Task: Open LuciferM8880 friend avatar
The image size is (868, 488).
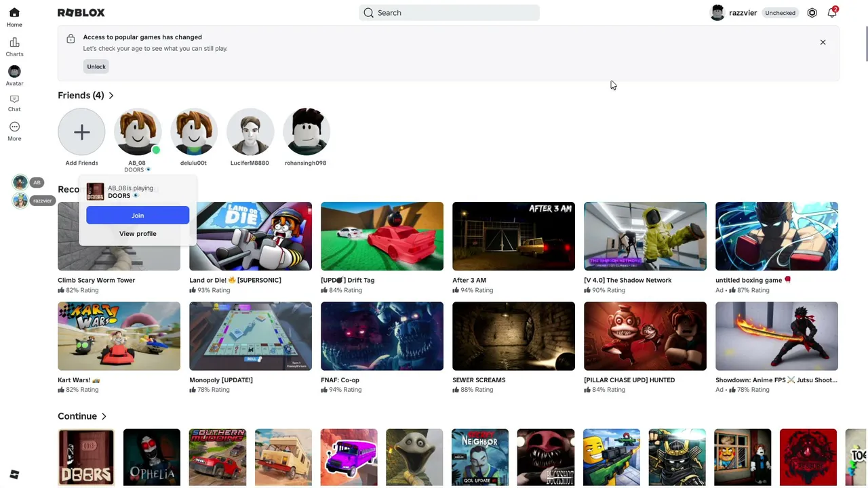Action: (x=250, y=131)
